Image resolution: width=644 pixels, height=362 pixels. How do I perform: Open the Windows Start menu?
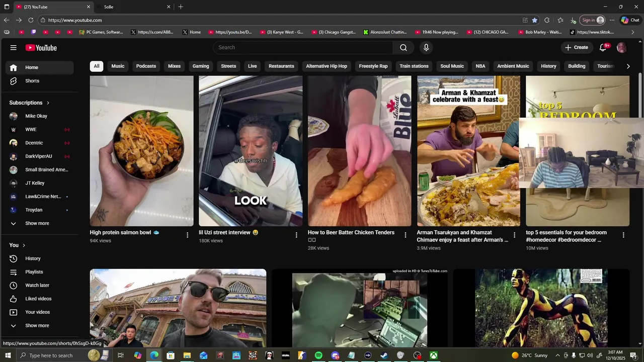[8, 355]
